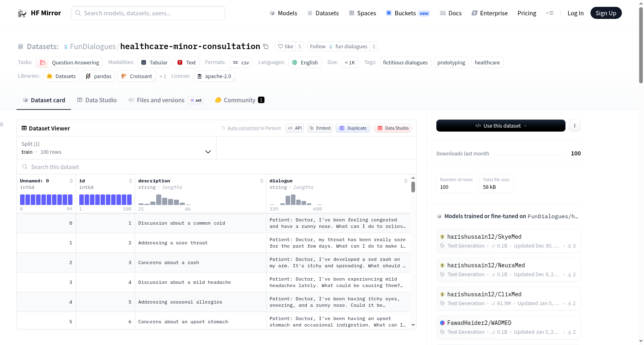Open Enterprise in top navigation
The image size is (644, 345).
click(489, 13)
